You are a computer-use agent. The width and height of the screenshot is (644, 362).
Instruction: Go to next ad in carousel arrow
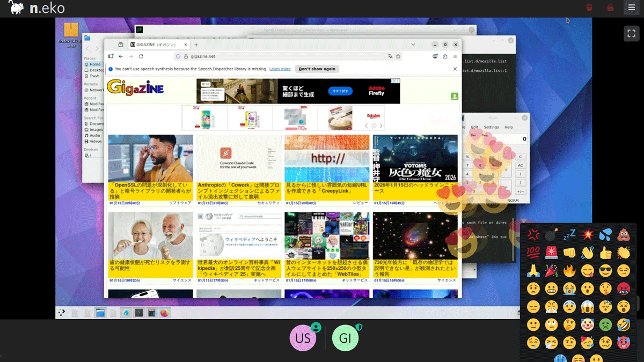click(x=381, y=126)
